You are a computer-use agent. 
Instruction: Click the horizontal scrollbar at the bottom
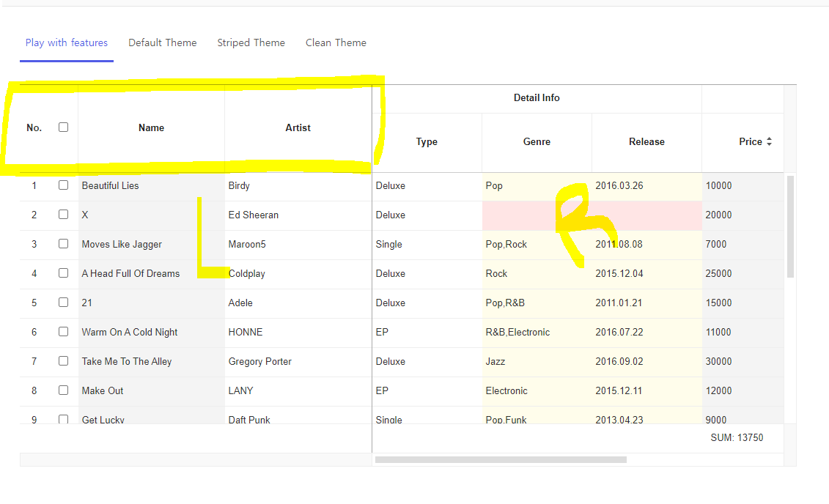pyautogui.click(x=501, y=459)
